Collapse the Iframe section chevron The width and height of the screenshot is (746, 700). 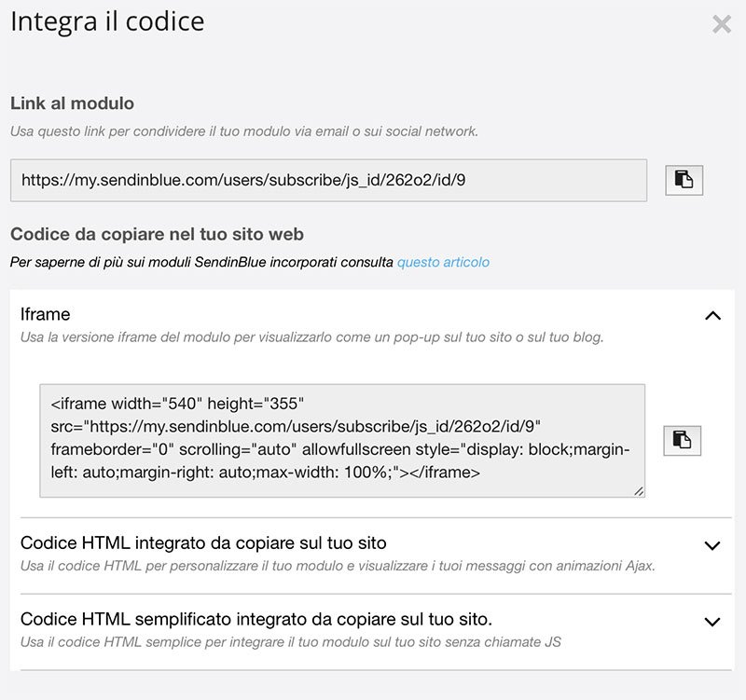(712, 315)
